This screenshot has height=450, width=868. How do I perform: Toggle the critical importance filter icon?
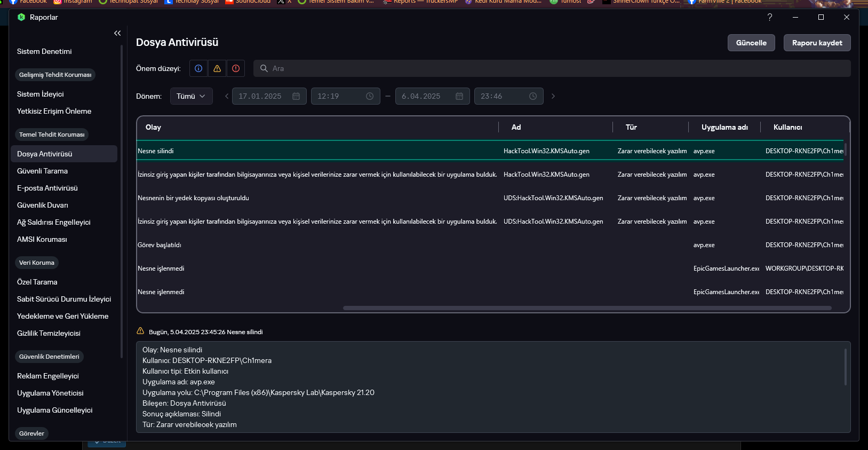coord(236,68)
